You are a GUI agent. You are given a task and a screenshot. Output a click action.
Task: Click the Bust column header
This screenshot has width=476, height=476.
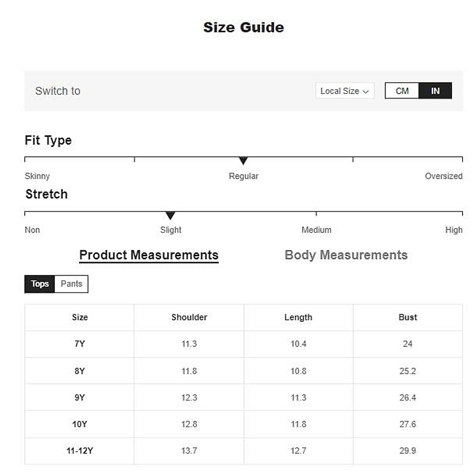click(x=408, y=317)
